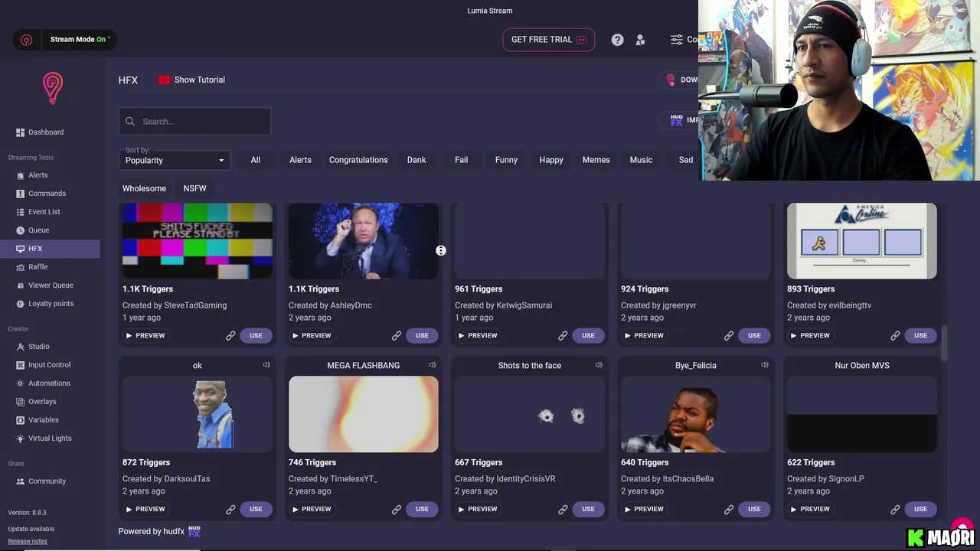Click the YouTube Show Tutorial icon
This screenshot has height=551, width=980.
[x=164, y=80]
